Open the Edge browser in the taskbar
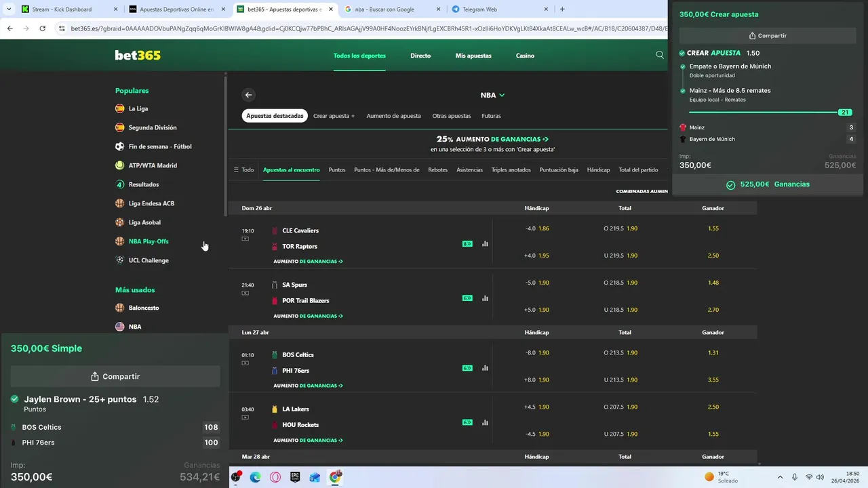The height and width of the screenshot is (488, 868). point(256,477)
